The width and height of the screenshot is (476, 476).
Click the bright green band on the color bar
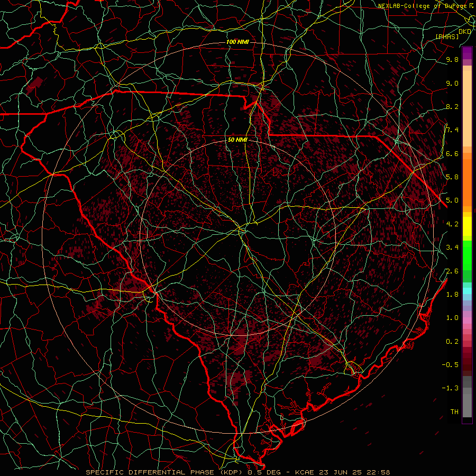tap(467, 255)
